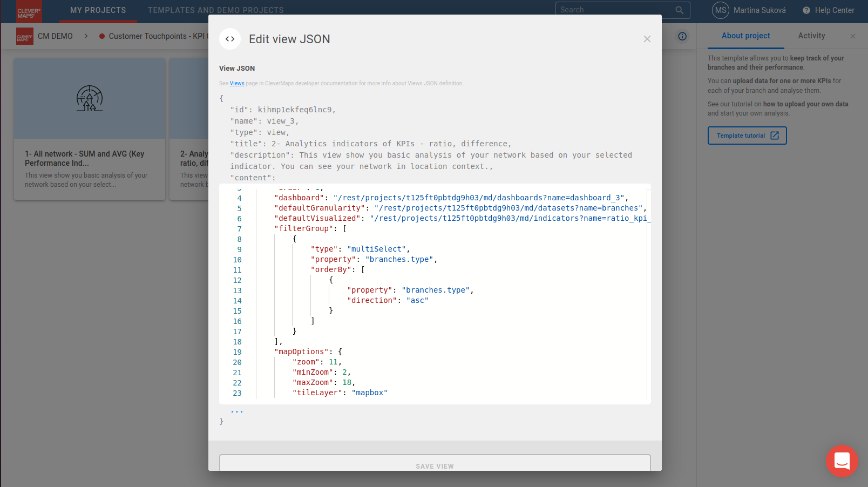This screenshot has height=487, width=868.
Task: Open the Help Center
Action: (828, 10)
